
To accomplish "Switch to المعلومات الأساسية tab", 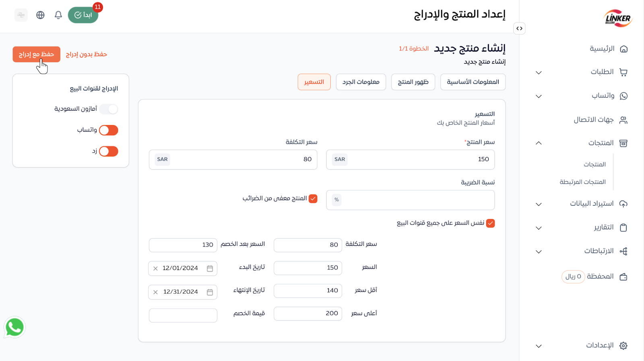I will pyautogui.click(x=473, y=82).
